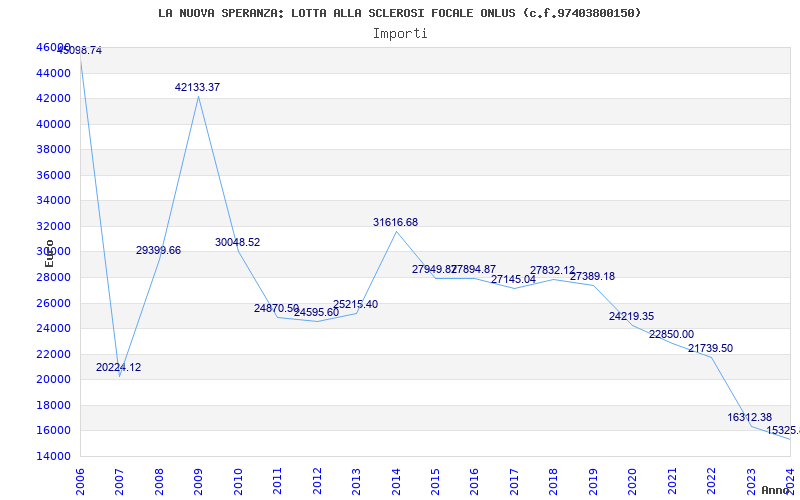This screenshot has width=800, height=500.
Task: Click data label 42133.37
Action: tap(197, 87)
